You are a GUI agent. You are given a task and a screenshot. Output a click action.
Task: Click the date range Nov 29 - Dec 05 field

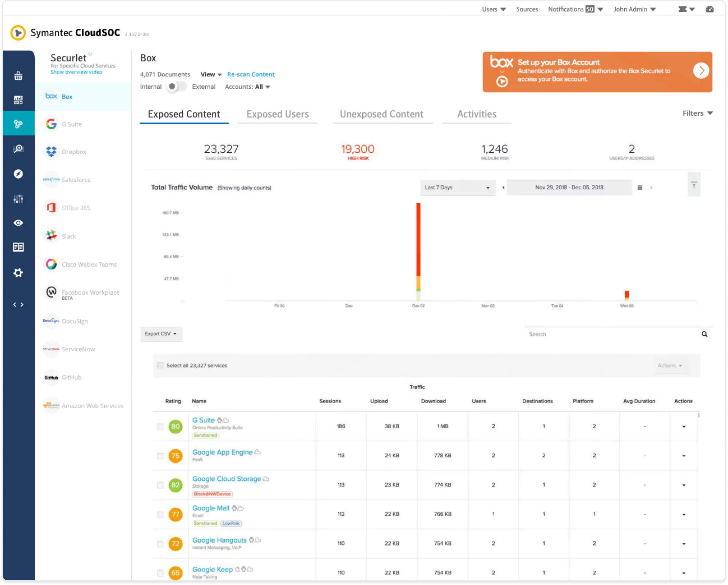(569, 188)
